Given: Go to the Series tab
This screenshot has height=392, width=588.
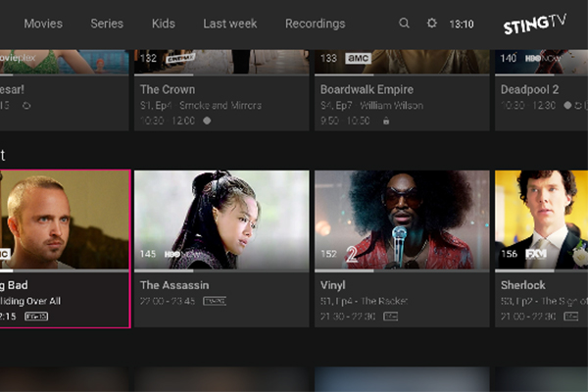Looking at the screenshot, I should pos(107,24).
